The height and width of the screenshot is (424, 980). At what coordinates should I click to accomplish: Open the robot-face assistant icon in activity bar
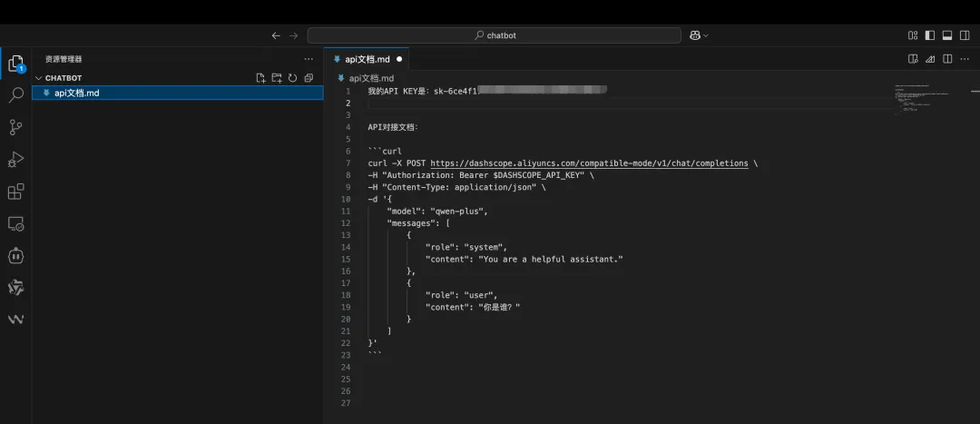(x=15, y=255)
